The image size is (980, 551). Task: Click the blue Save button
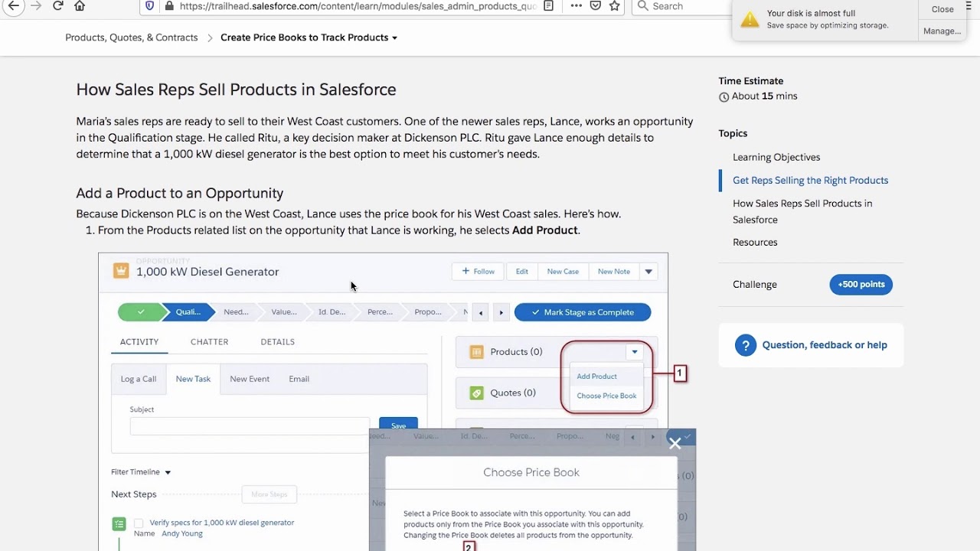(x=398, y=425)
